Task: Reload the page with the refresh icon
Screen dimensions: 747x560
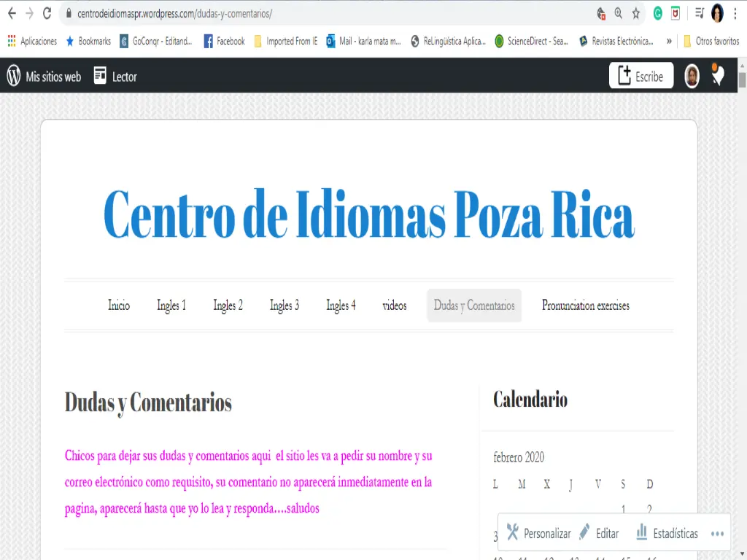Action: click(x=47, y=13)
